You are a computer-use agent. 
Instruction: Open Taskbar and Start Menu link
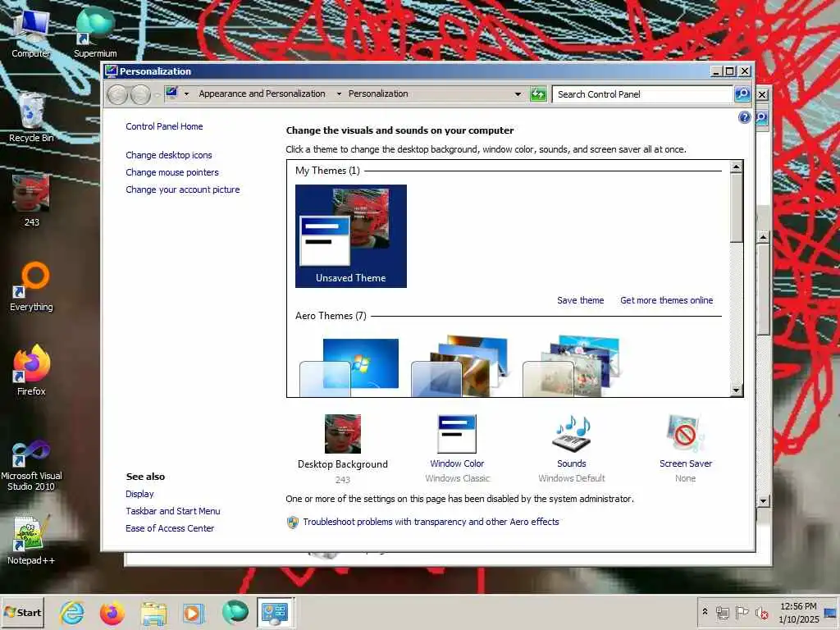point(172,511)
